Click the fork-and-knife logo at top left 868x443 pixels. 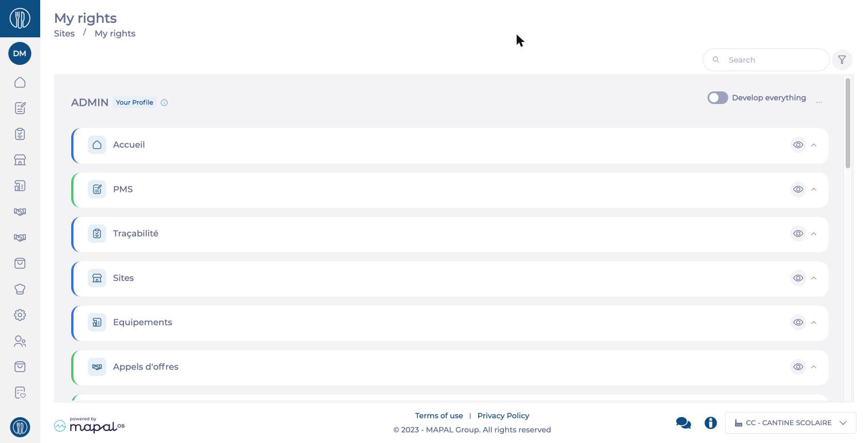point(20,18)
